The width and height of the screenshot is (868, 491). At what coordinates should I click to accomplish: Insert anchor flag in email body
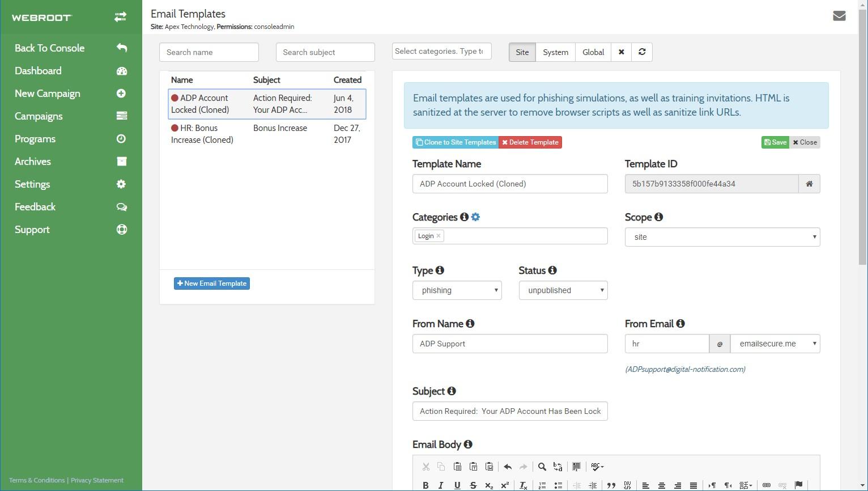tap(799, 485)
